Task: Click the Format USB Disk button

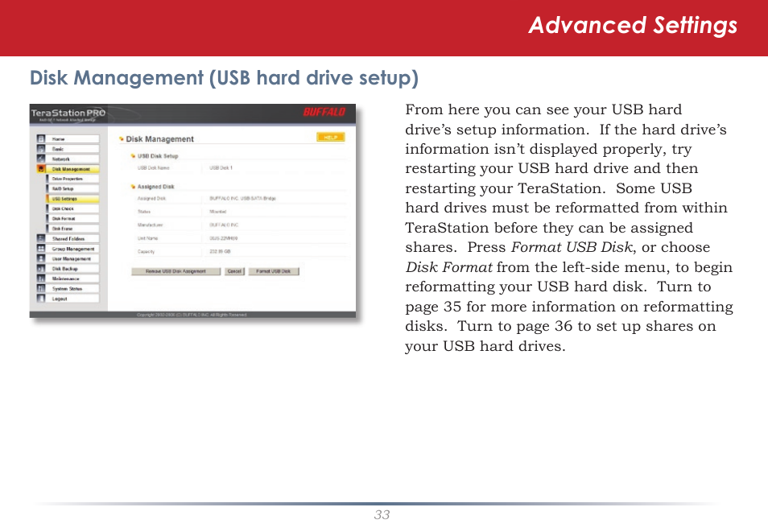Action: pos(274,271)
